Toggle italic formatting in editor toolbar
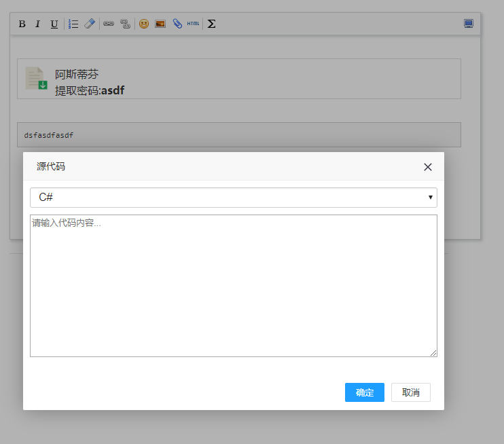The height and width of the screenshot is (444, 504). point(37,24)
